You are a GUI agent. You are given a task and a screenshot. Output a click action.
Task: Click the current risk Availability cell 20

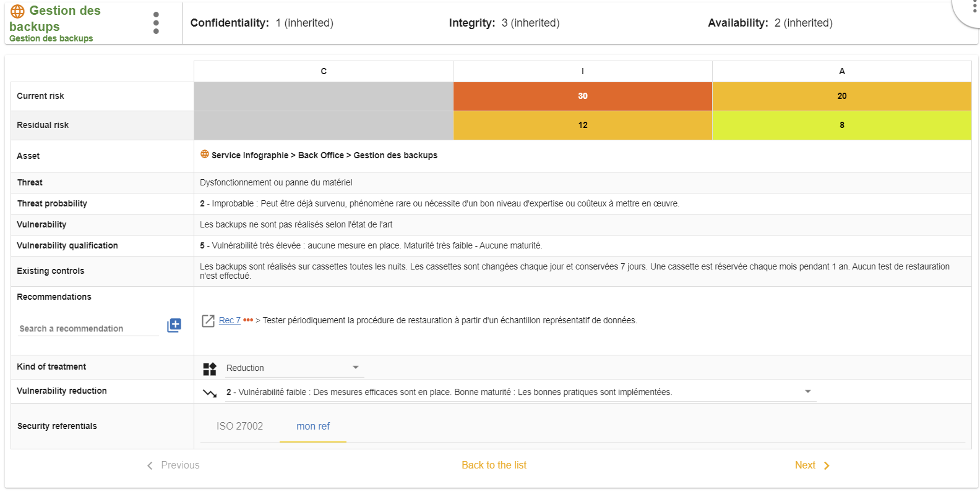[x=842, y=96]
